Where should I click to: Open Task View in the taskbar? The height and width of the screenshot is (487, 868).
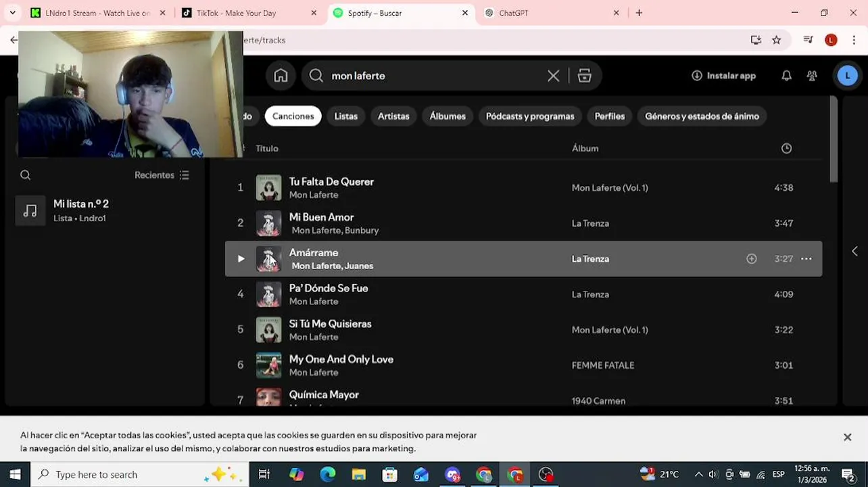pyautogui.click(x=264, y=475)
